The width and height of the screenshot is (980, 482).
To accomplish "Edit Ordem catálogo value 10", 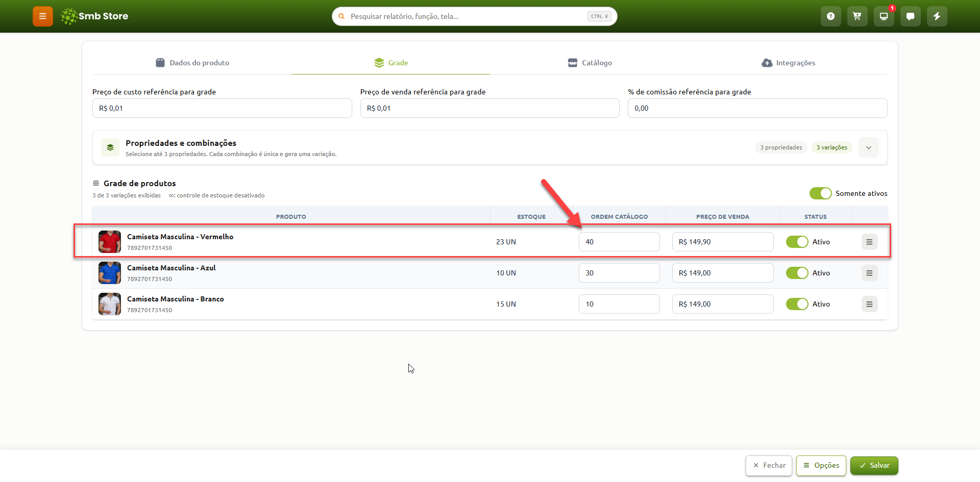I will [619, 304].
